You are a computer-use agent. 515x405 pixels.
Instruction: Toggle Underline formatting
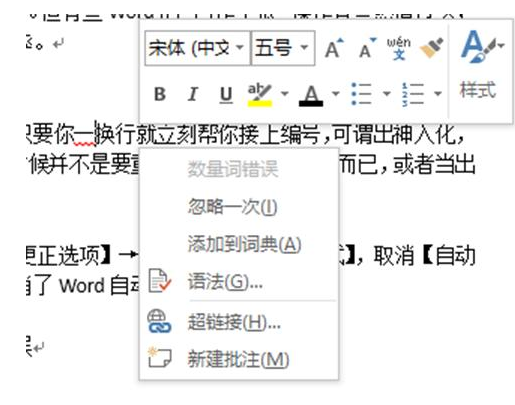[226, 94]
